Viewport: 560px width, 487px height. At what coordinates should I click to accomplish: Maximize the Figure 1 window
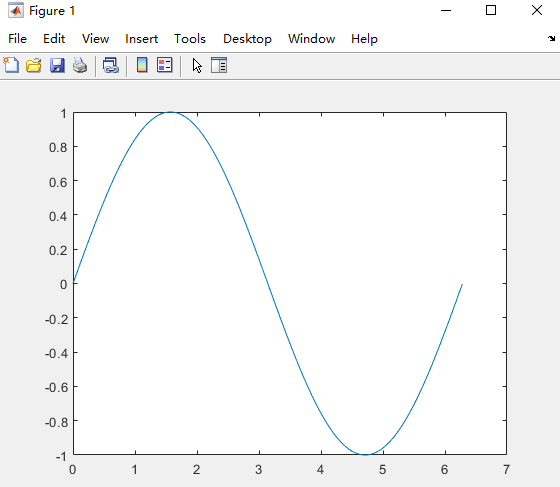pyautogui.click(x=491, y=10)
